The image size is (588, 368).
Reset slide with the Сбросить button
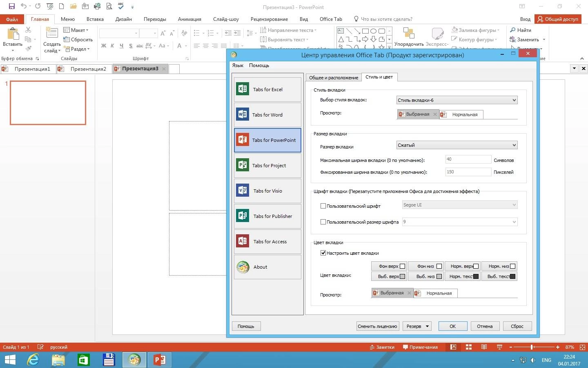point(78,40)
